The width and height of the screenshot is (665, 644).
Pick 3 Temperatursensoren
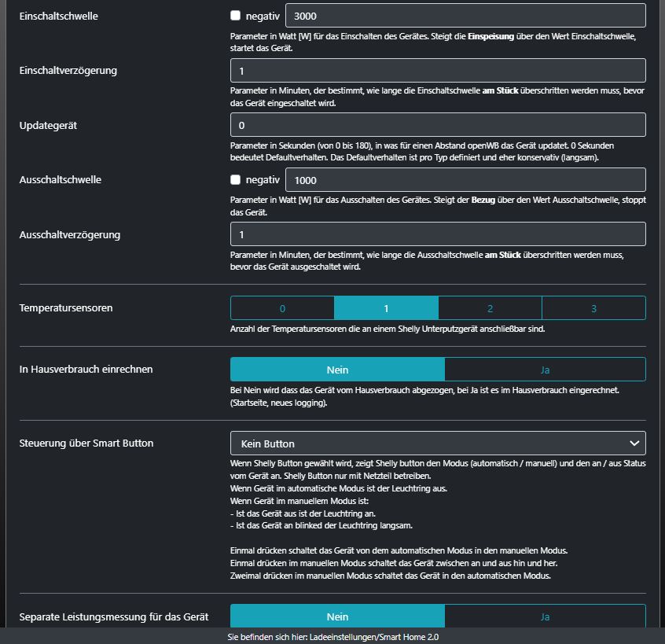(593, 308)
